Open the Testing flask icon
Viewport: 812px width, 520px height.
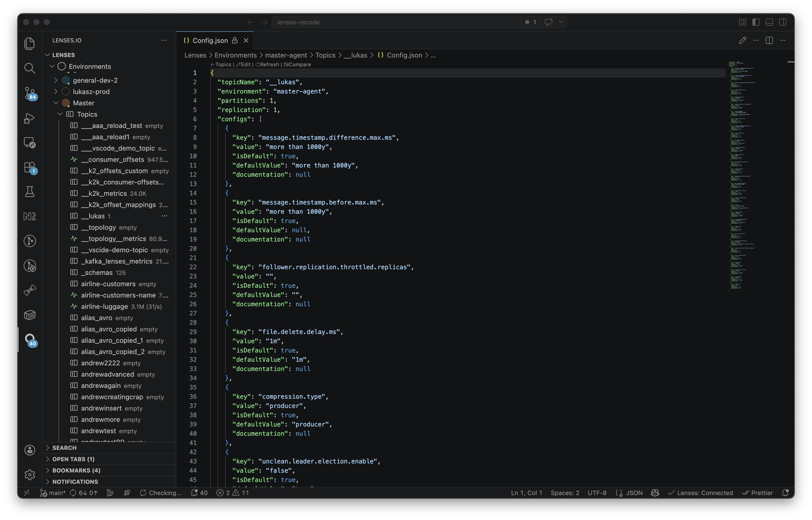tap(30, 192)
